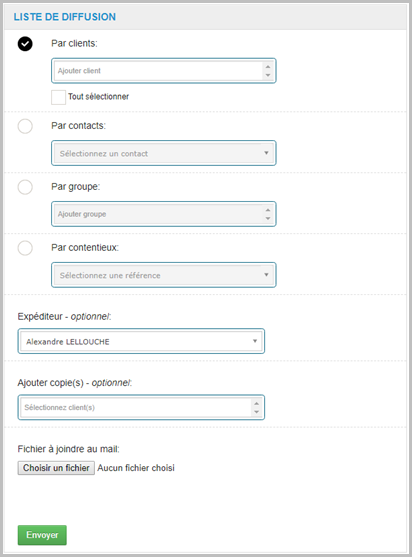
Task: Click the Ajouter client input field
Action: click(x=164, y=71)
